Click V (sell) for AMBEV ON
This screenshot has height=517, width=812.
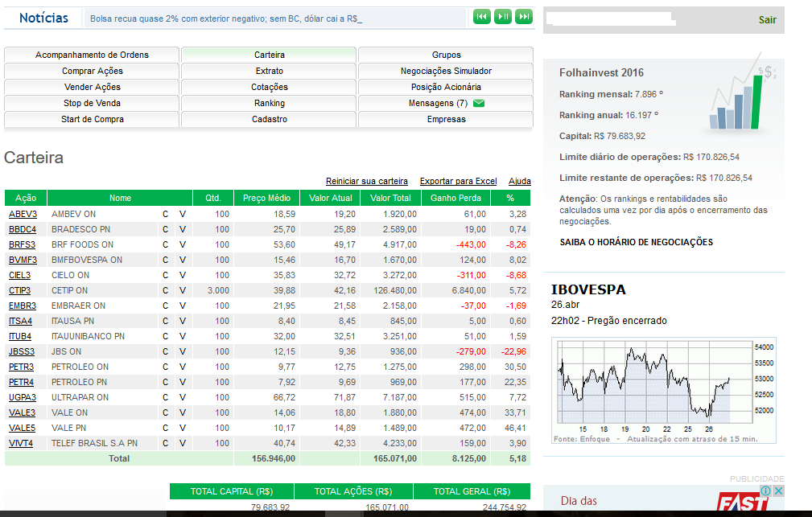183,214
